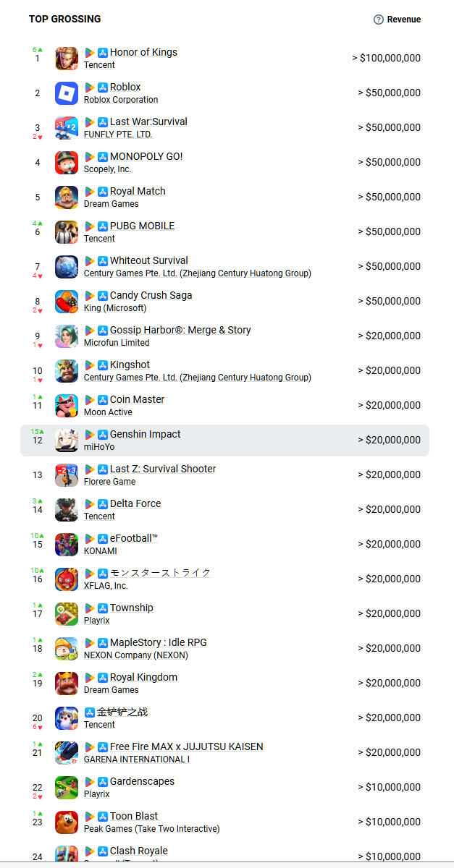
Task: Open publisher link KONAMI
Action: tap(101, 551)
